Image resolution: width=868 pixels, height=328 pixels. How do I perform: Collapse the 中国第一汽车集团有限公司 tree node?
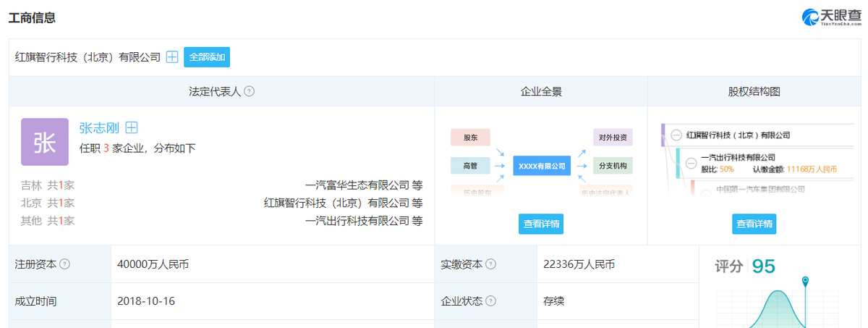coord(705,189)
